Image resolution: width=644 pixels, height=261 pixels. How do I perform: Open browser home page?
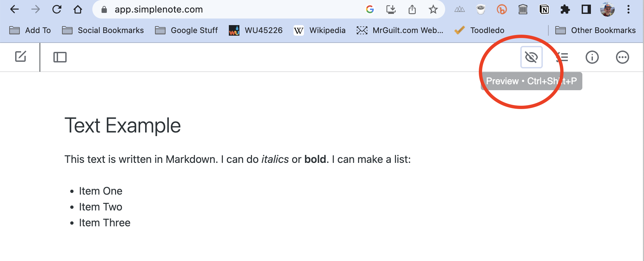click(78, 9)
